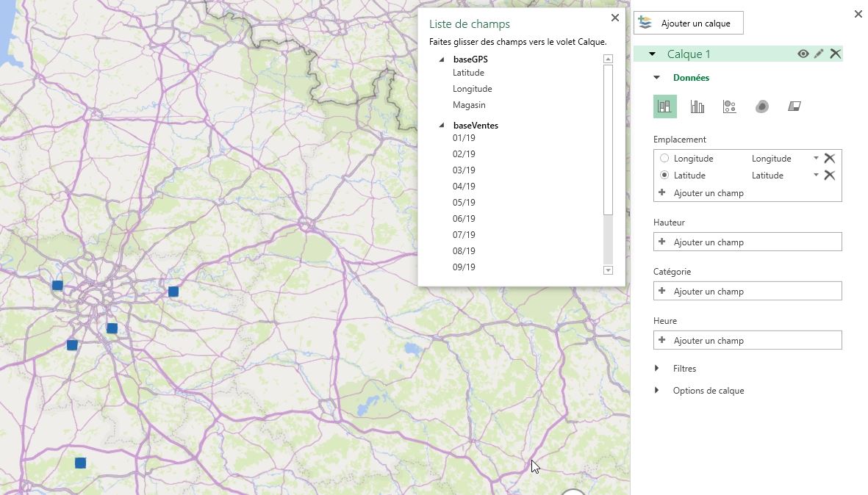Viewport: 868px width, 495px height.
Task: Select the stacked column chart type
Action: (x=665, y=106)
